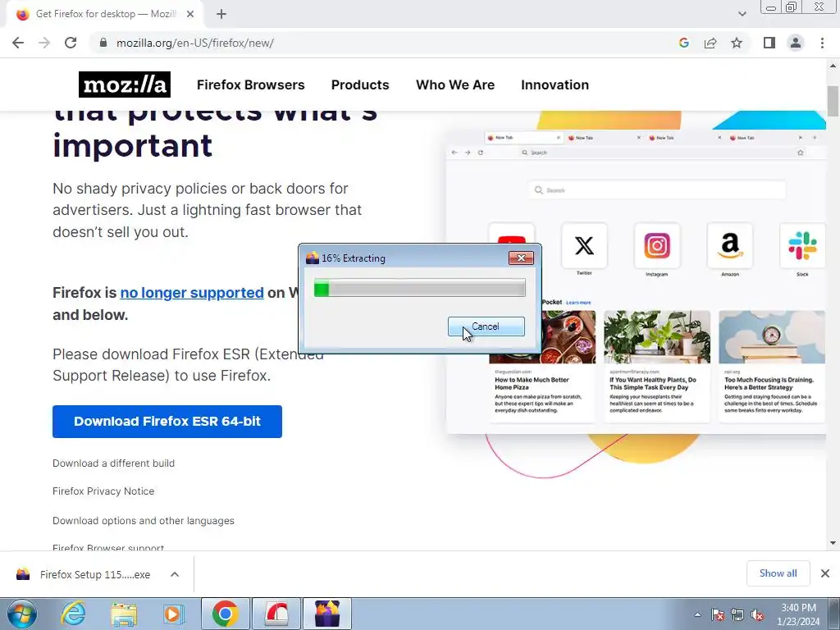Expand the Firefox Setup download options arrow
840x630 pixels.
(x=175, y=574)
